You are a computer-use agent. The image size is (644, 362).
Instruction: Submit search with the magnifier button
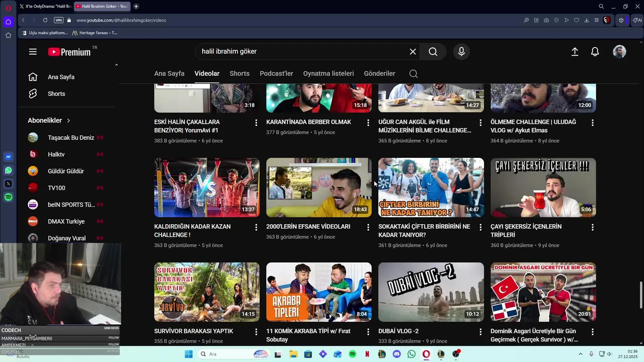click(433, 52)
